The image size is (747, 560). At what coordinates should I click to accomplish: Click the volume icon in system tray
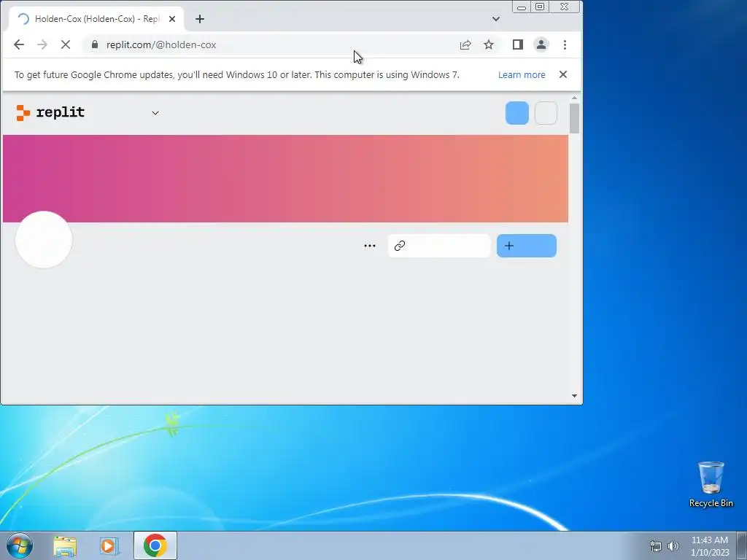point(673,546)
